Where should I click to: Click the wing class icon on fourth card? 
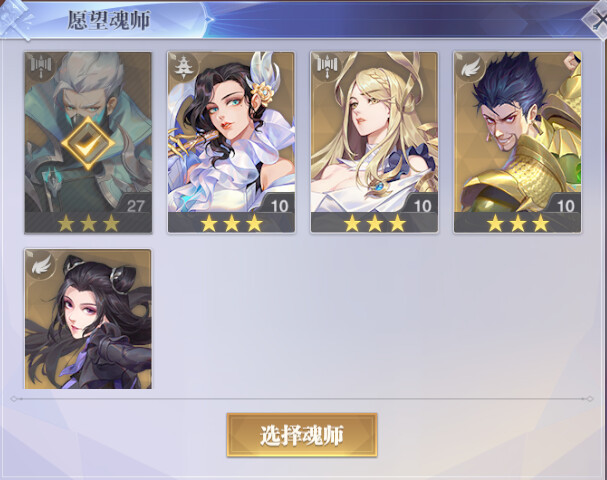469,67
